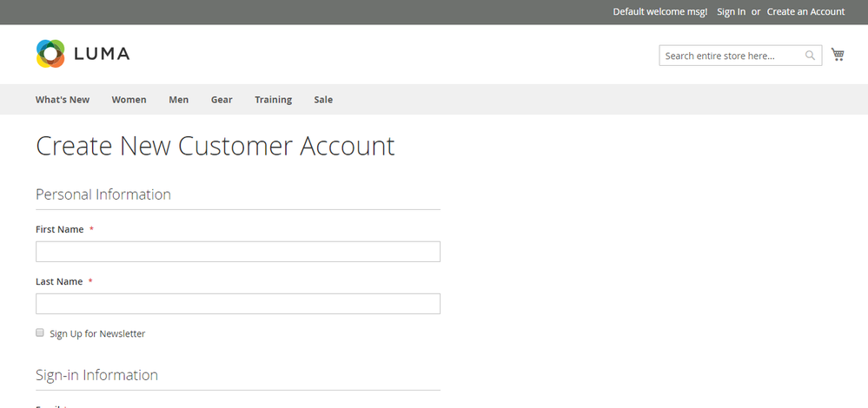Click the 'Sign Up for Newsletter' label text
The image size is (868, 408).
tap(97, 333)
